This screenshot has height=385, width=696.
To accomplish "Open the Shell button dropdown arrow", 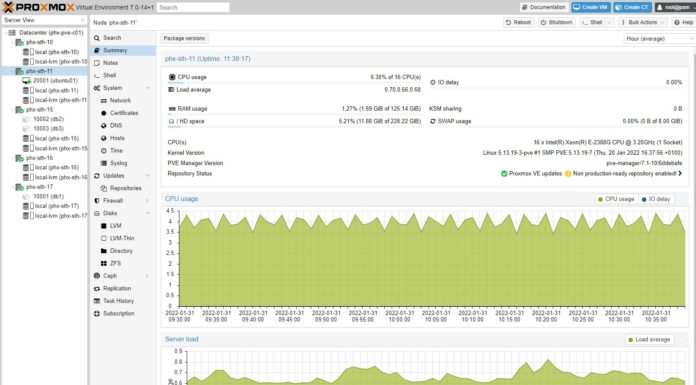I will coord(609,22).
